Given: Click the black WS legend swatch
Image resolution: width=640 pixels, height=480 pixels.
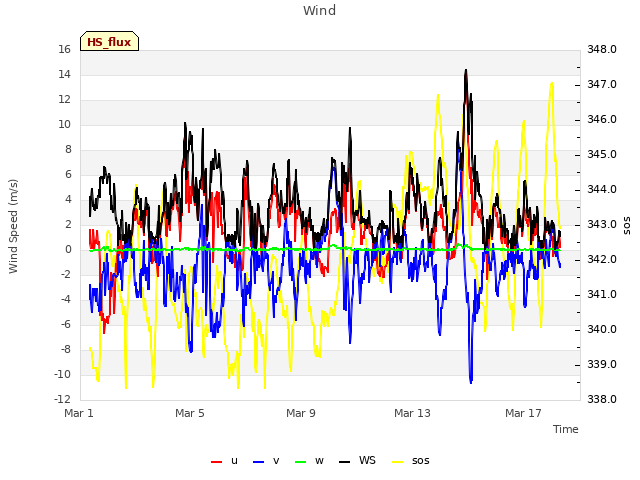Looking at the screenshot, I should (x=344, y=462).
